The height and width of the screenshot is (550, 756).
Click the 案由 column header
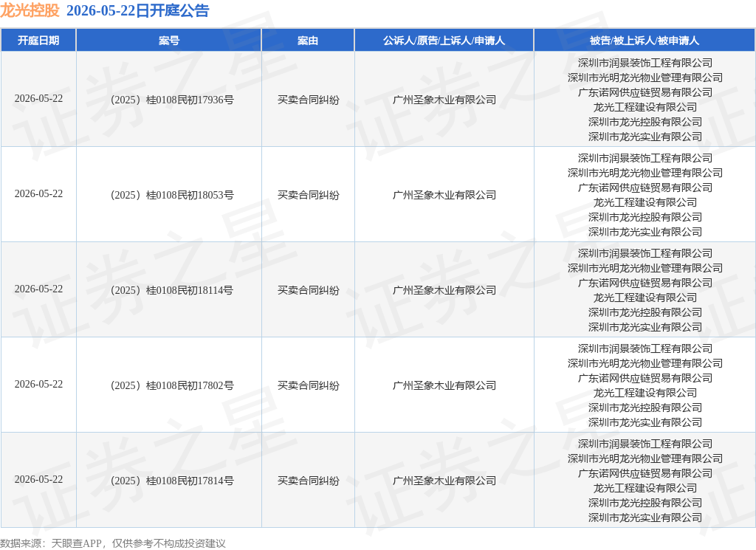308,41
